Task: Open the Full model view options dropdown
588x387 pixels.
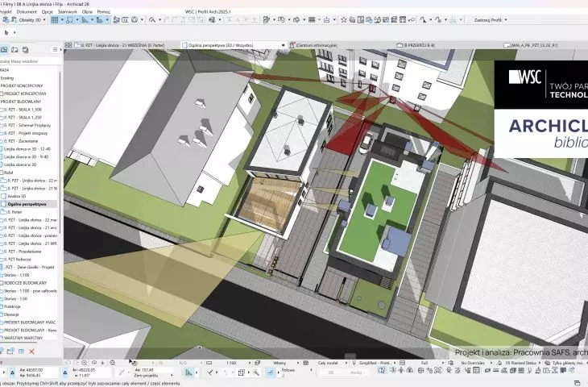Action: click(x=423, y=363)
